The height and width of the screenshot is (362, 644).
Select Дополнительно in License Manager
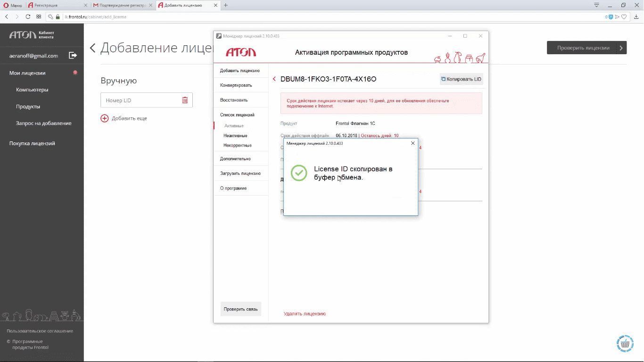[x=235, y=159]
